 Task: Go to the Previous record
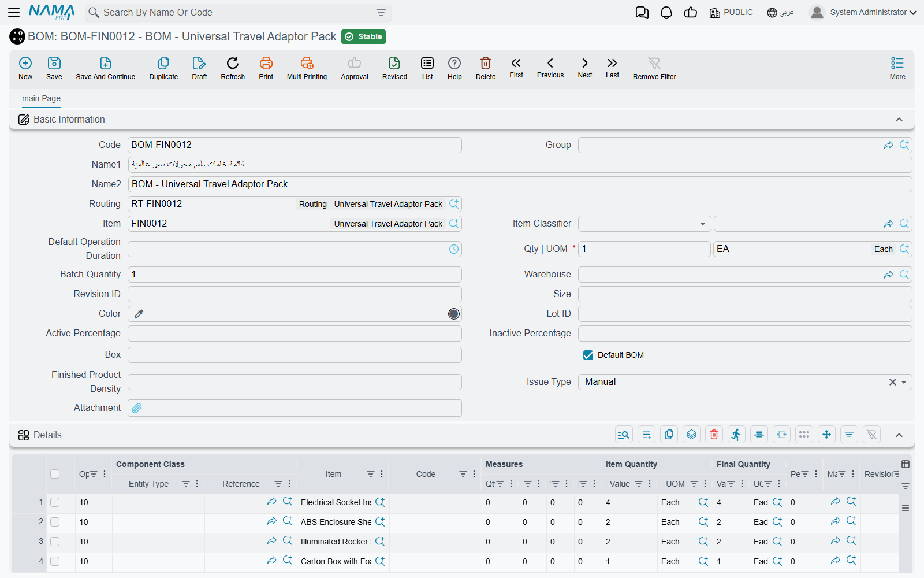coord(550,68)
